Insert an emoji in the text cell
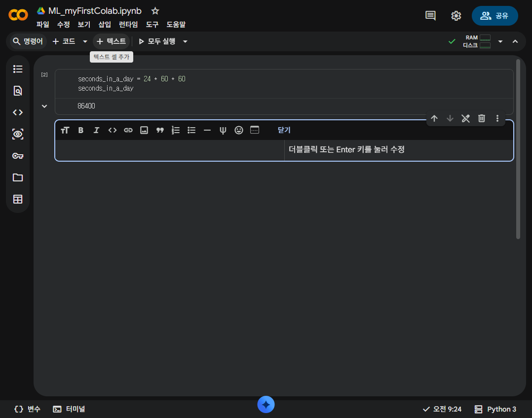 click(x=239, y=130)
